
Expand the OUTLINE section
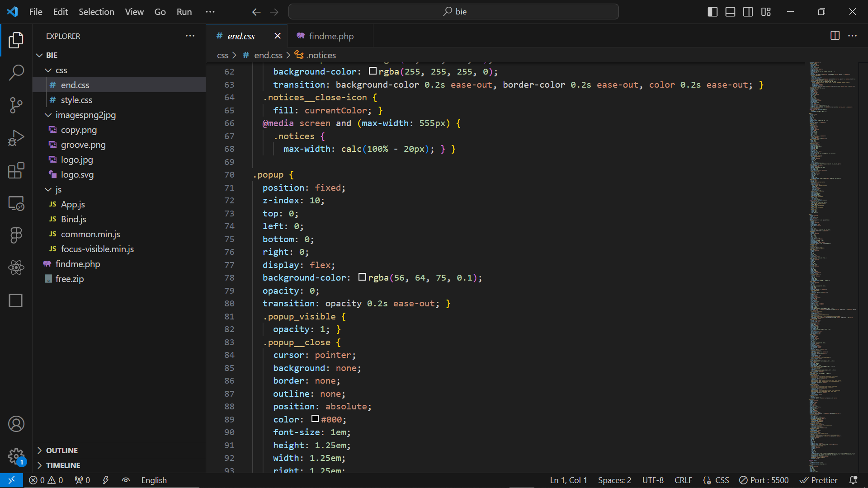pyautogui.click(x=62, y=450)
